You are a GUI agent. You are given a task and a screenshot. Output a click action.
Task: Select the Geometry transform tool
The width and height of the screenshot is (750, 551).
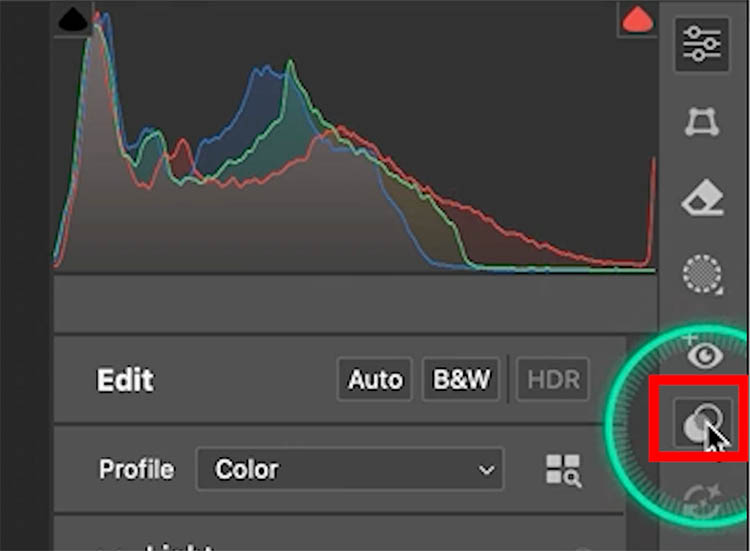coord(702,123)
